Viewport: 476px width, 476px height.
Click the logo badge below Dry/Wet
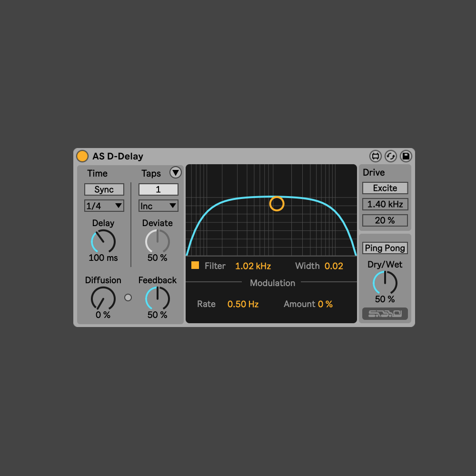point(385,314)
